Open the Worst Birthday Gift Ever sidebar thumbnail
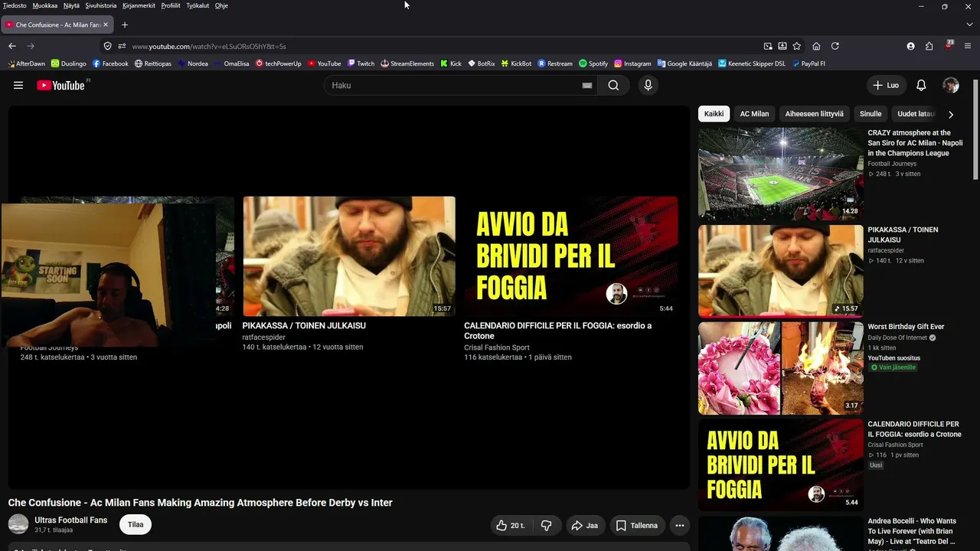 pos(780,368)
